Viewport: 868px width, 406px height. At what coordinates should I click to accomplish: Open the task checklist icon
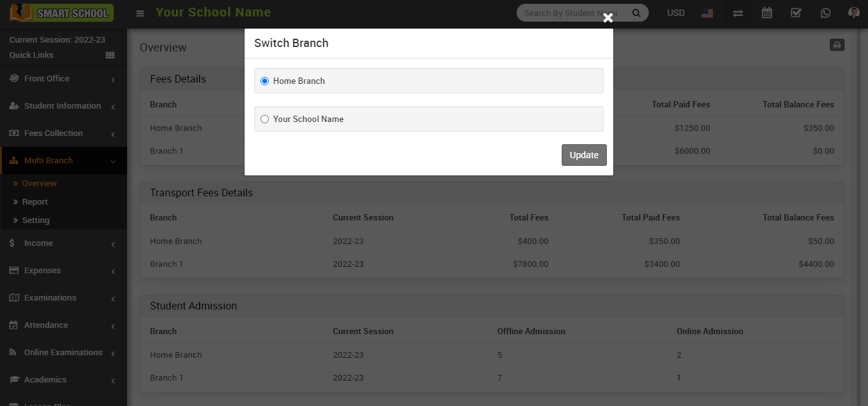(796, 13)
